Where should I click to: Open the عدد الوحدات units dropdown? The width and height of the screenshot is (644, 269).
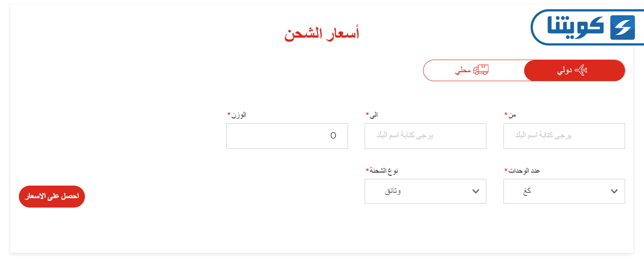pyautogui.click(x=564, y=191)
